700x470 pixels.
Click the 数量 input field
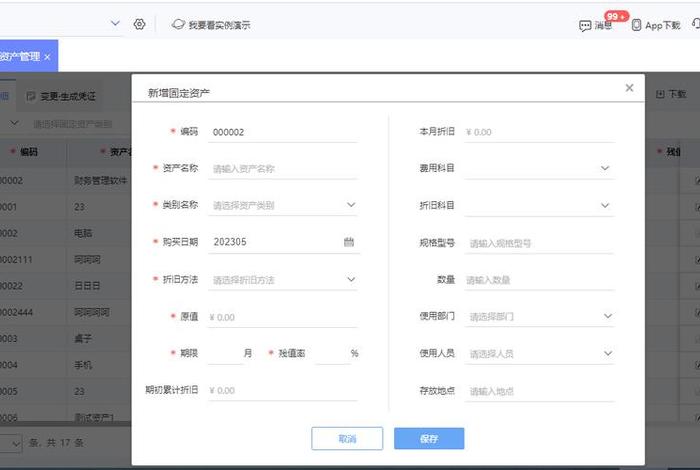point(539,280)
